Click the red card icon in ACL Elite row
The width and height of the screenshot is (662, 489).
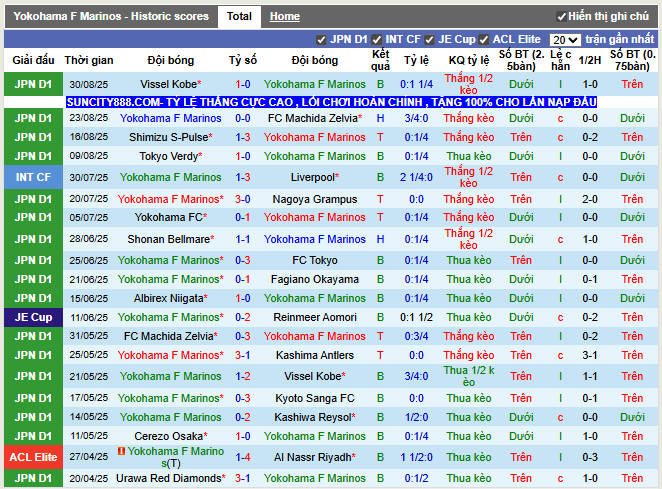tap(121, 451)
